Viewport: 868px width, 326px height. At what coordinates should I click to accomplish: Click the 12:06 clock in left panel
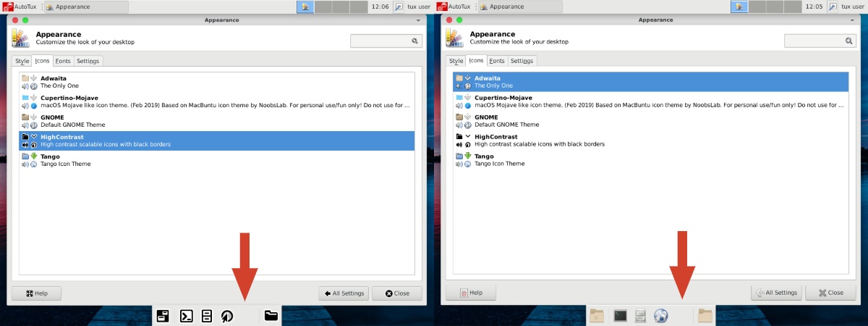[x=380, y=7]
